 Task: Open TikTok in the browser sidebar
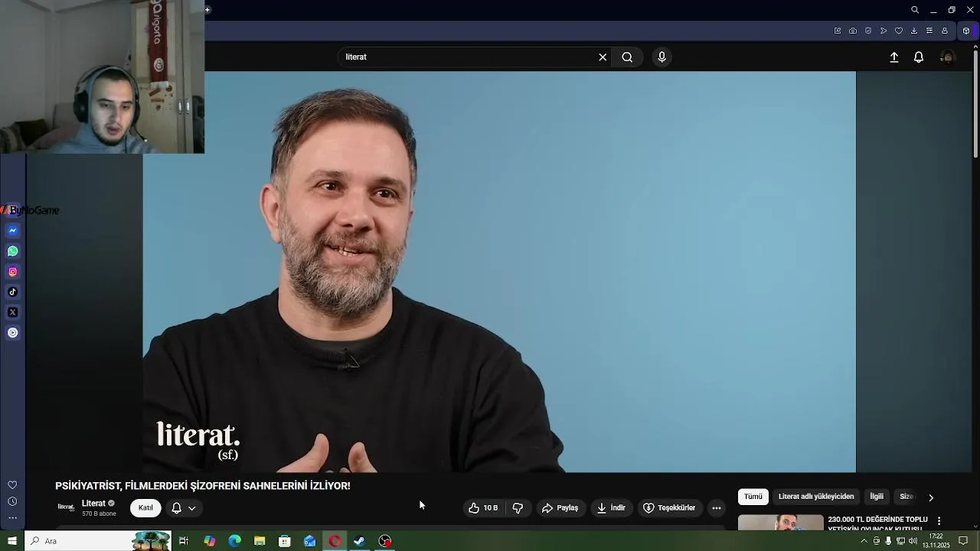[x=13, y=292]
